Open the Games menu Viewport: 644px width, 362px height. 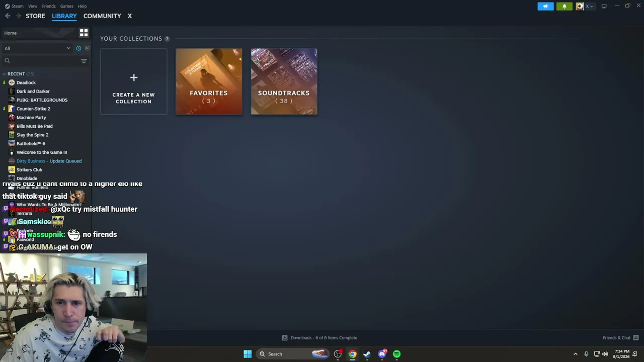(x=66, y=6)
